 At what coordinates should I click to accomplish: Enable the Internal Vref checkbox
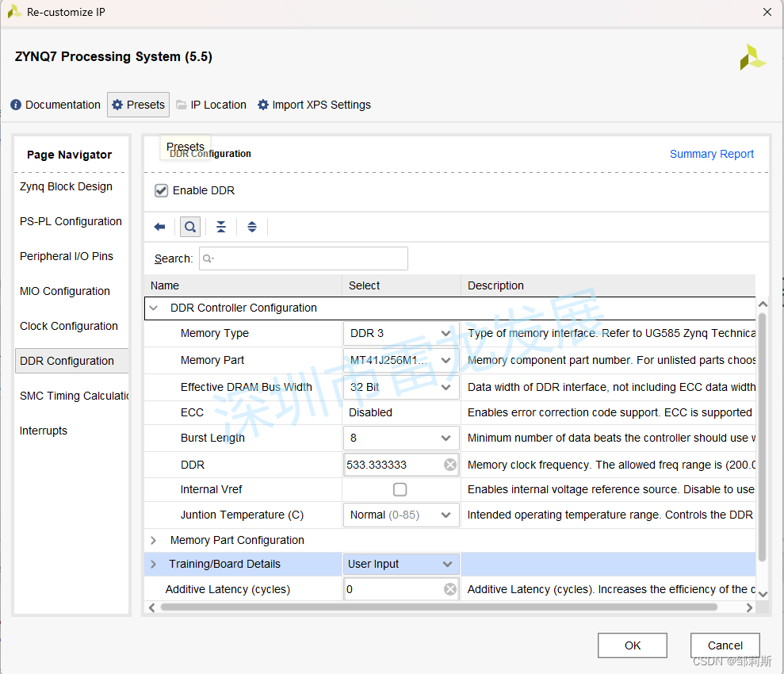400,489
